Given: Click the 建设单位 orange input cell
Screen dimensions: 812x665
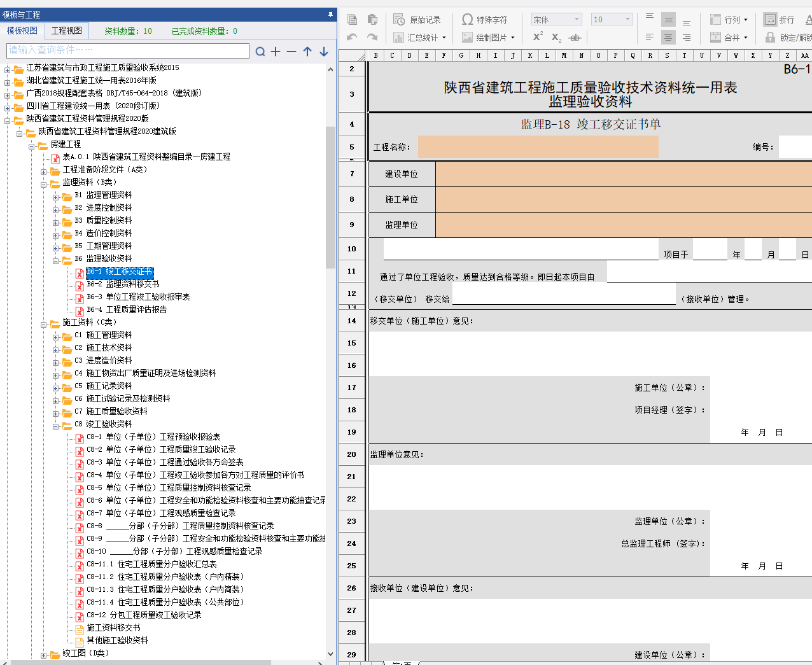Looking at the screenshot, I should point(624,174).
